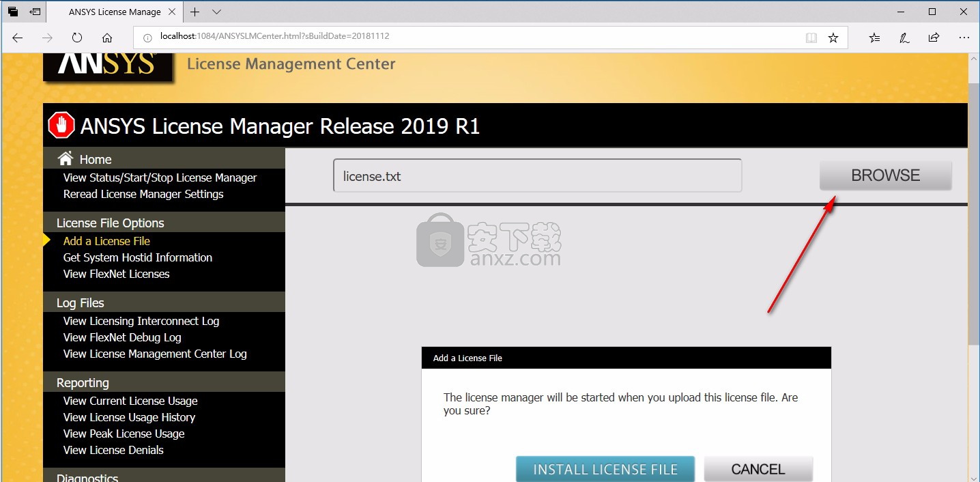This screenshot has width=980, height=482.
Task: Open Reread License Manager Settings
Action: point(143,194)
